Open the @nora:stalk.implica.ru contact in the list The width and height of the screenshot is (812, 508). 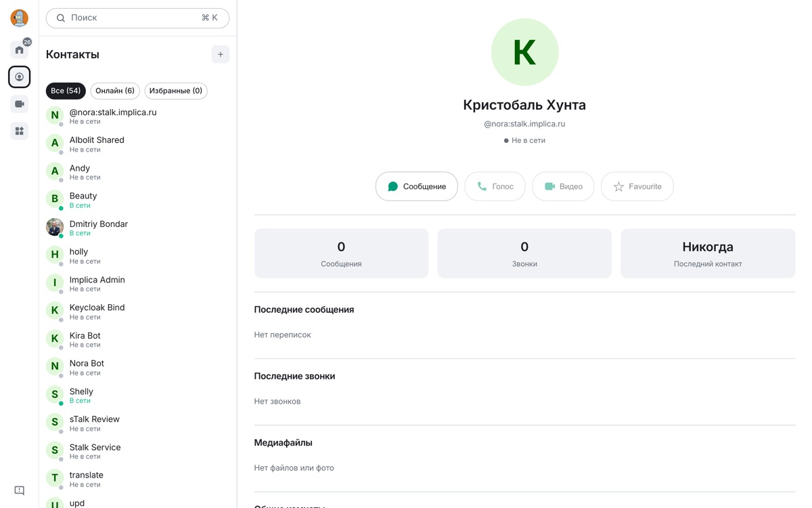tap(137, 116)
